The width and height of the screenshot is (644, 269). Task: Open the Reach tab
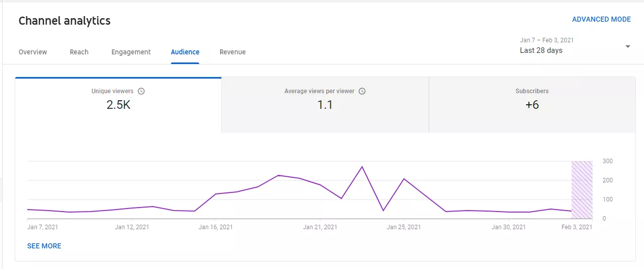coord(79,52)
